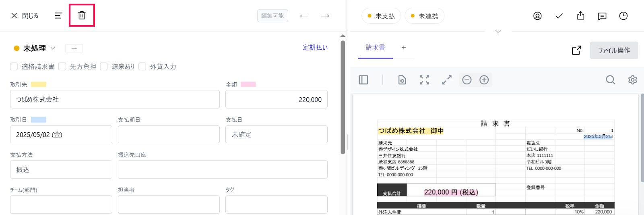
Task: Select the 請求書 tab
Action: [x=375, y=48]
